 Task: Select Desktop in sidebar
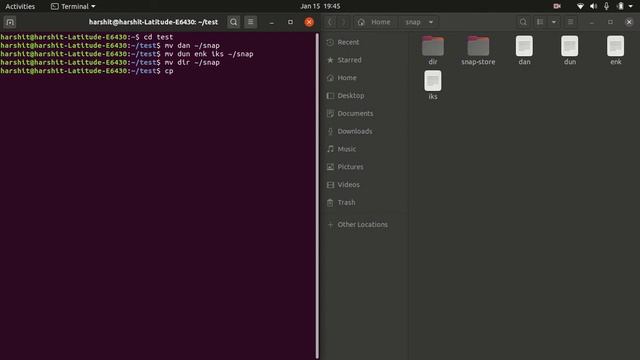pyautogui.click(x=365, y=96)
